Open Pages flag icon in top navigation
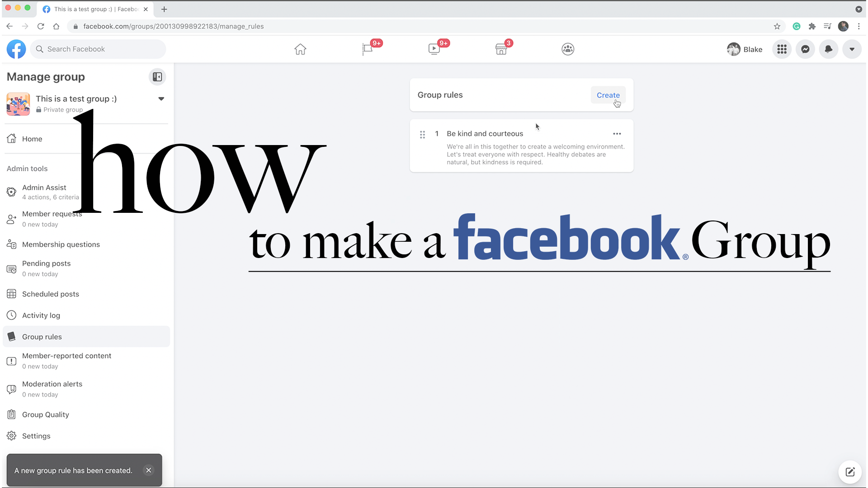The height and width of the screenshot is (488, 868). [367, 49]
